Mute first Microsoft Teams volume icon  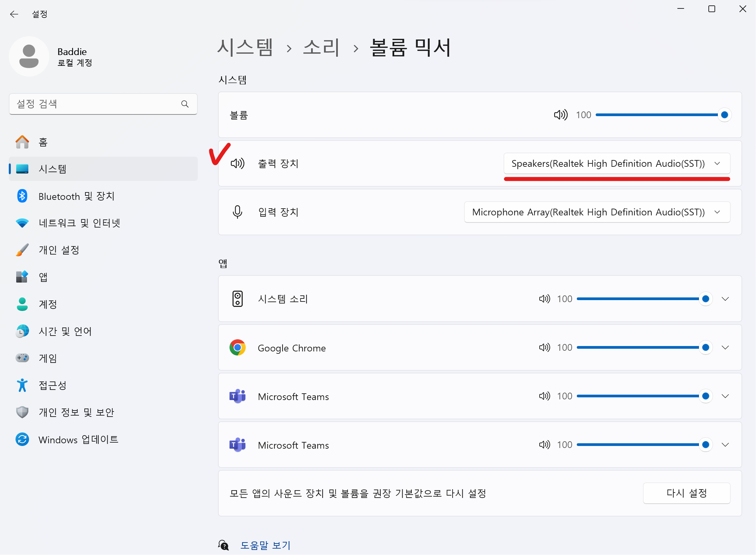[x=544, y=396]
